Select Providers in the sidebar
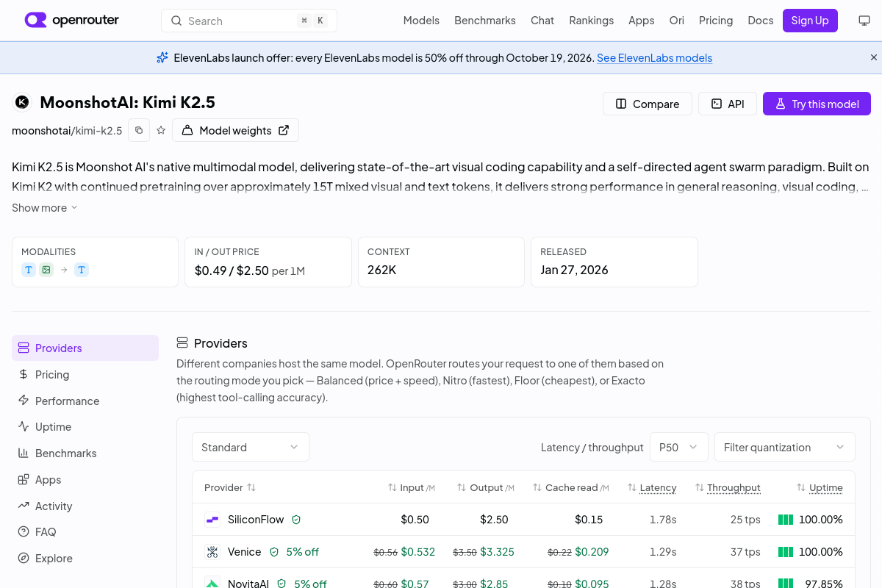 (85, 348)
